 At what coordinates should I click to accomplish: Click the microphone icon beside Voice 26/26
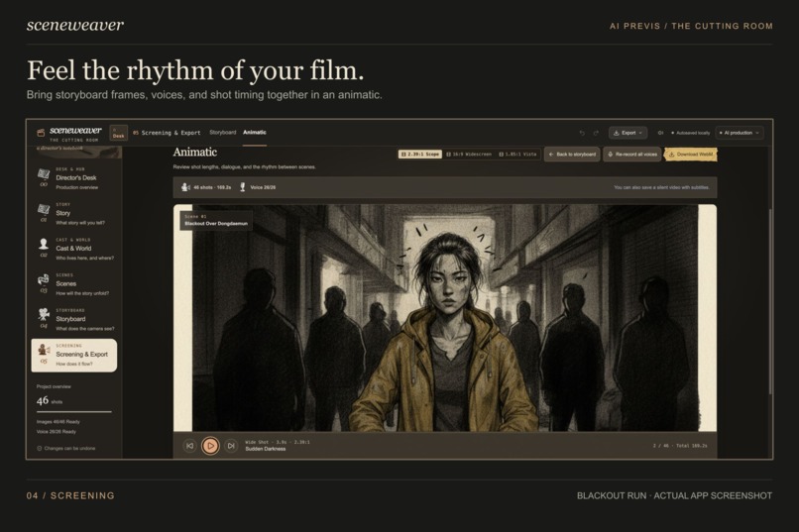[x=243, y=187]
